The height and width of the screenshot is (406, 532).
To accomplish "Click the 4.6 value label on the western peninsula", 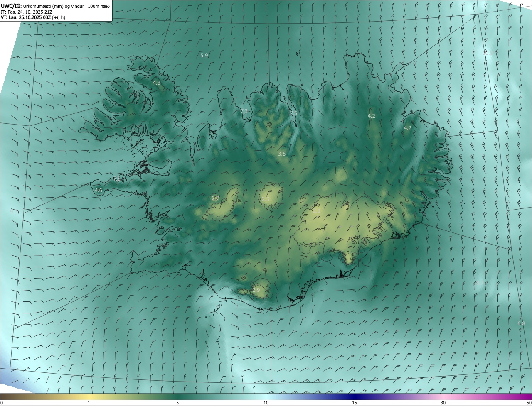I will [x=99, y=191].
